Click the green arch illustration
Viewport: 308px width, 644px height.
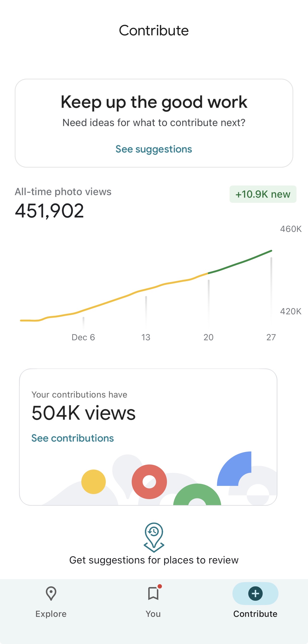pyautogui.click(x=197, y=495)
